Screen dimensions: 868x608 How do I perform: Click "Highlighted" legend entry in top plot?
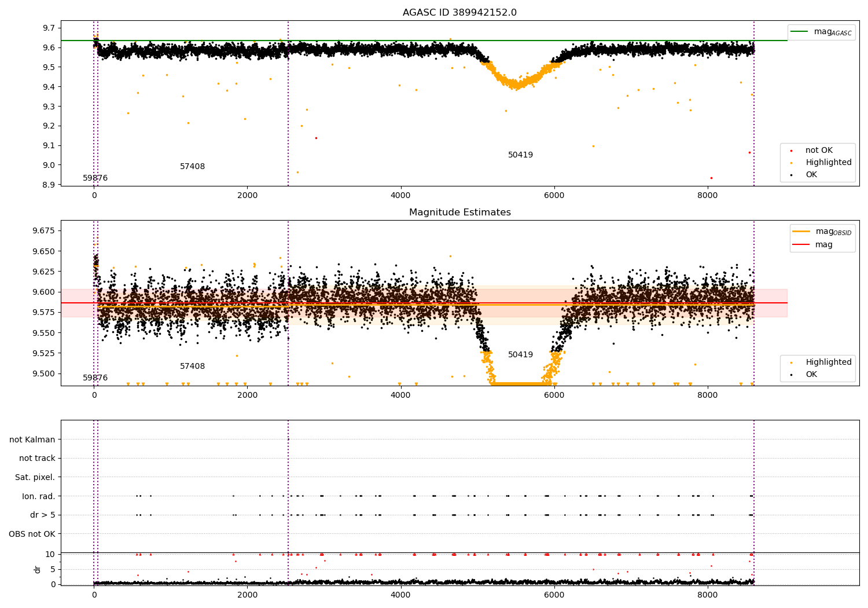(x=828, y=163)
